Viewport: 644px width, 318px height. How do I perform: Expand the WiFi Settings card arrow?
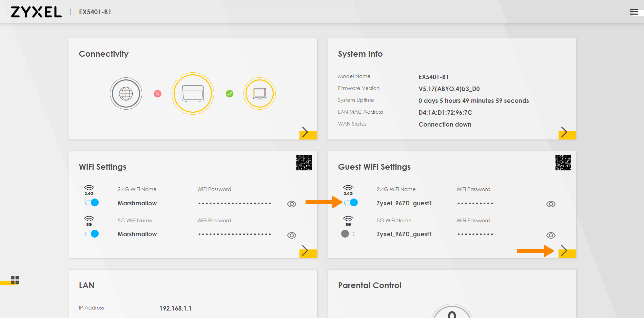pyautogui.click(x=308, y=251)
